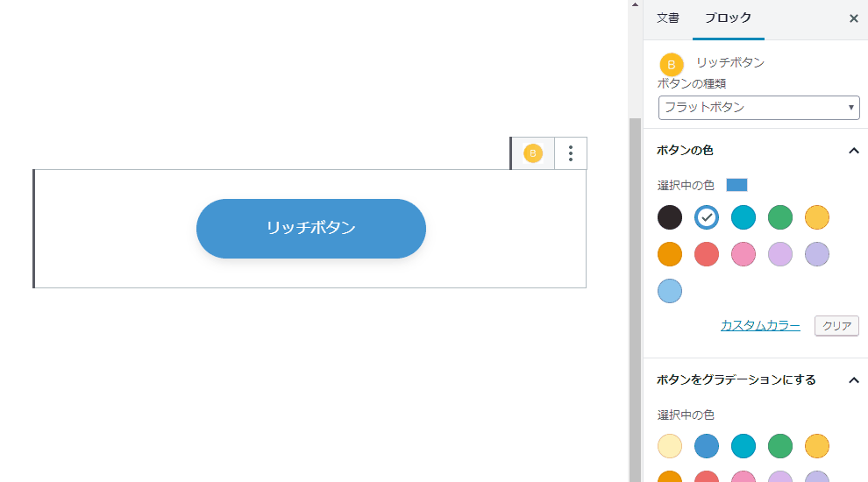Choose the black button color swatch
The width and height of the screenshot is (868, 482).
pos(670,217)
